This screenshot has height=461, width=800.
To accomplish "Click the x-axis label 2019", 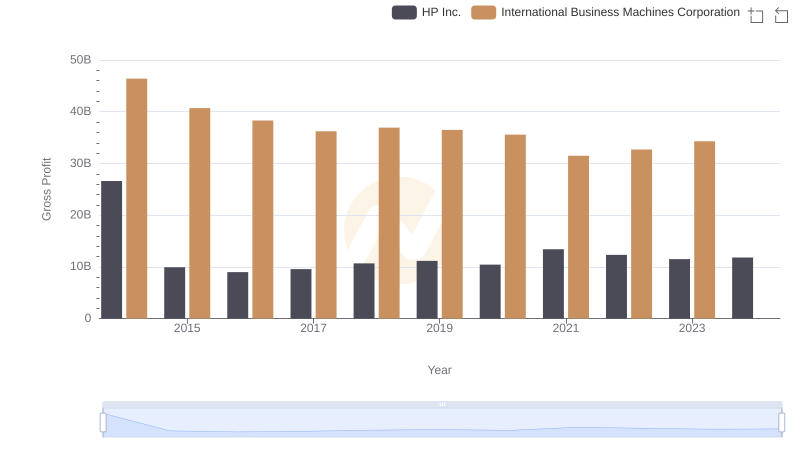I will click(439, 328).
